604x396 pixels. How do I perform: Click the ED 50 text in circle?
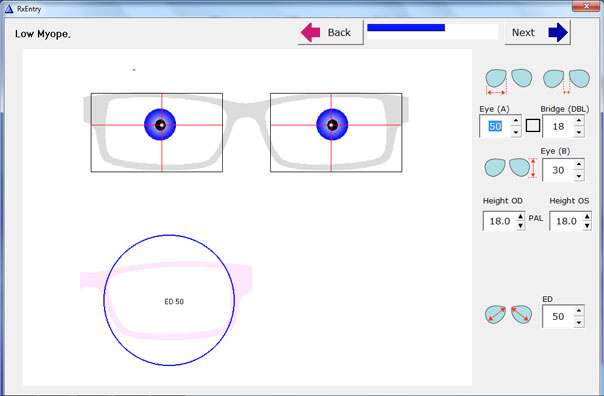(x=174, y=302)
